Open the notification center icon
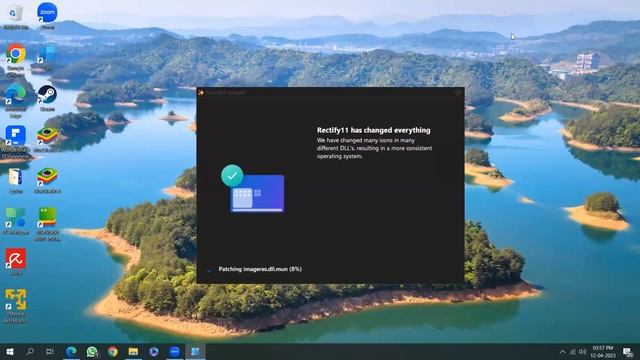Viewport: 640px width, 360px height. [628, 352]
